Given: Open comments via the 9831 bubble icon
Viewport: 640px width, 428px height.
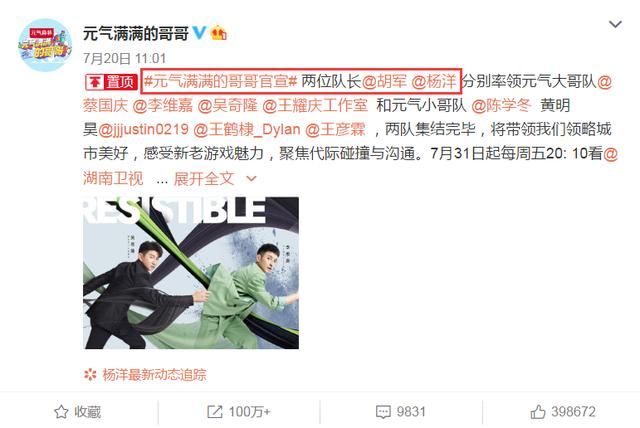Looking at the screenshot, I should coord(383,412).
